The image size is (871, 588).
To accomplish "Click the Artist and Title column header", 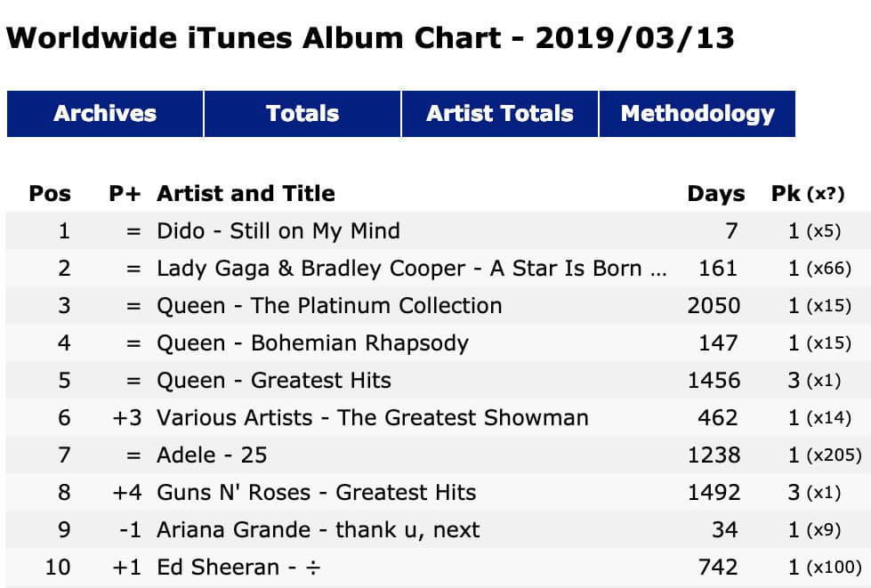I will (x=246, y=194).
